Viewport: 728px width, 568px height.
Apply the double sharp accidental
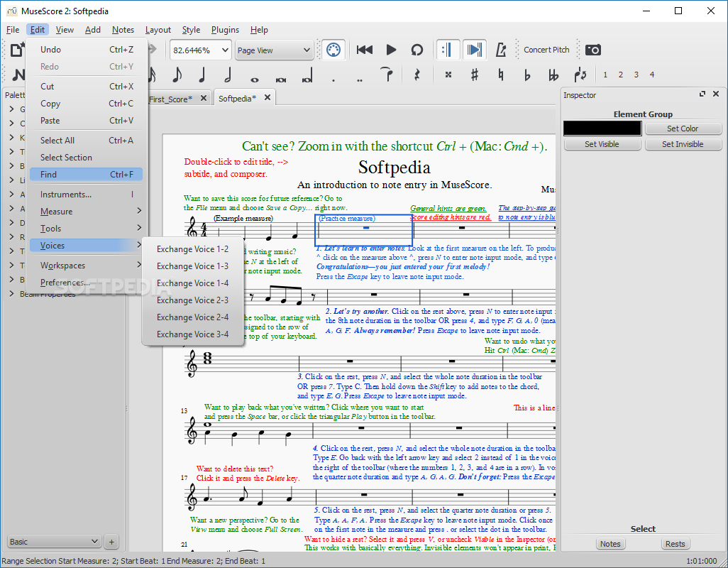point(448,75)
